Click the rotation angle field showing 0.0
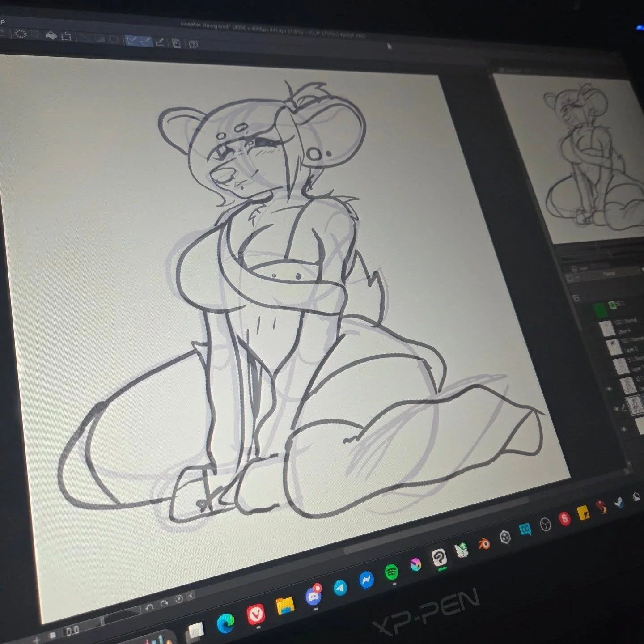 pyautogui.click(x=72, y=631)
